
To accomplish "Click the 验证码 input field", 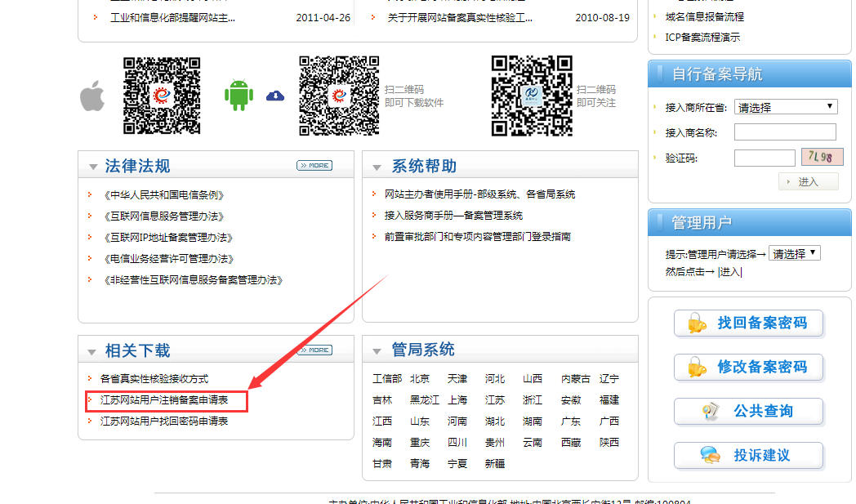I will (x=764, y=158).
